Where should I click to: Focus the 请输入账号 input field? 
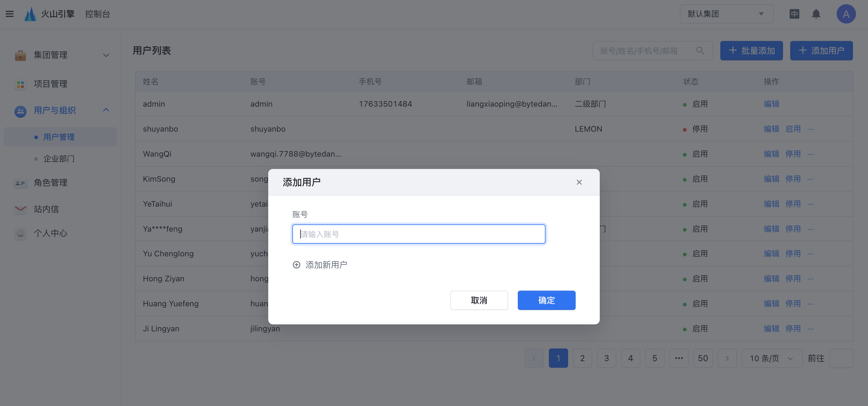(419, 234)
